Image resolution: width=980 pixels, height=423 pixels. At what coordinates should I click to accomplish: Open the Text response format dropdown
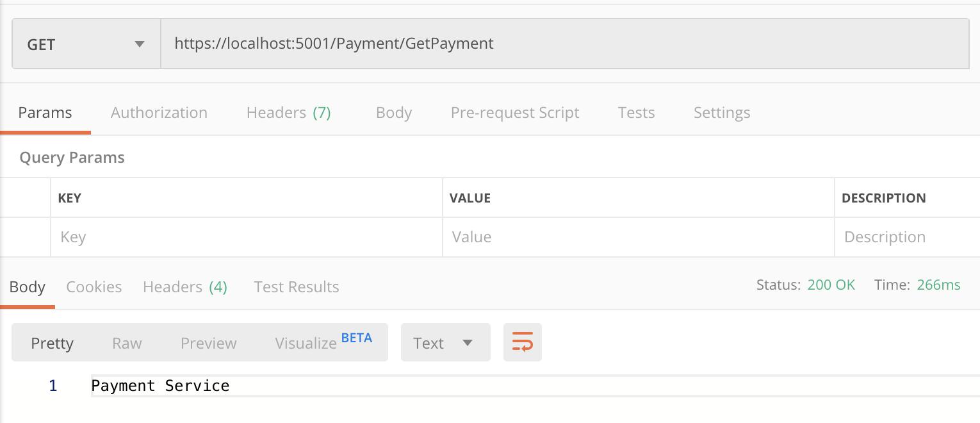pos(445,342)
